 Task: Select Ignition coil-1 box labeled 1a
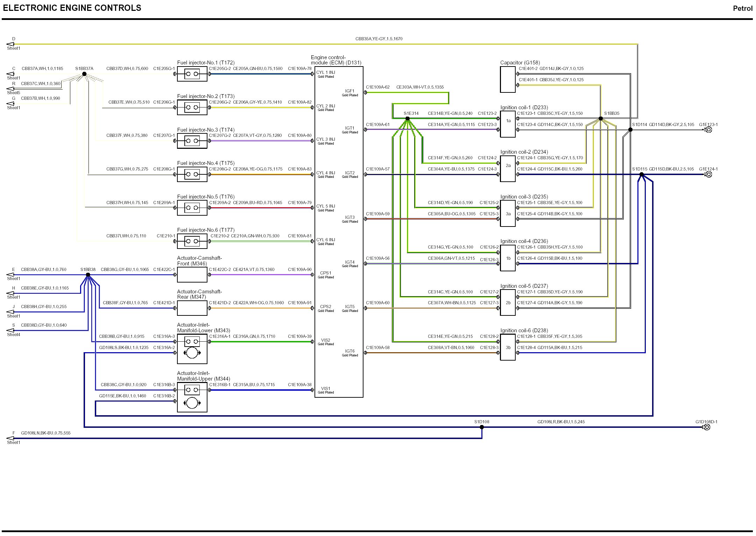point(508,124)
